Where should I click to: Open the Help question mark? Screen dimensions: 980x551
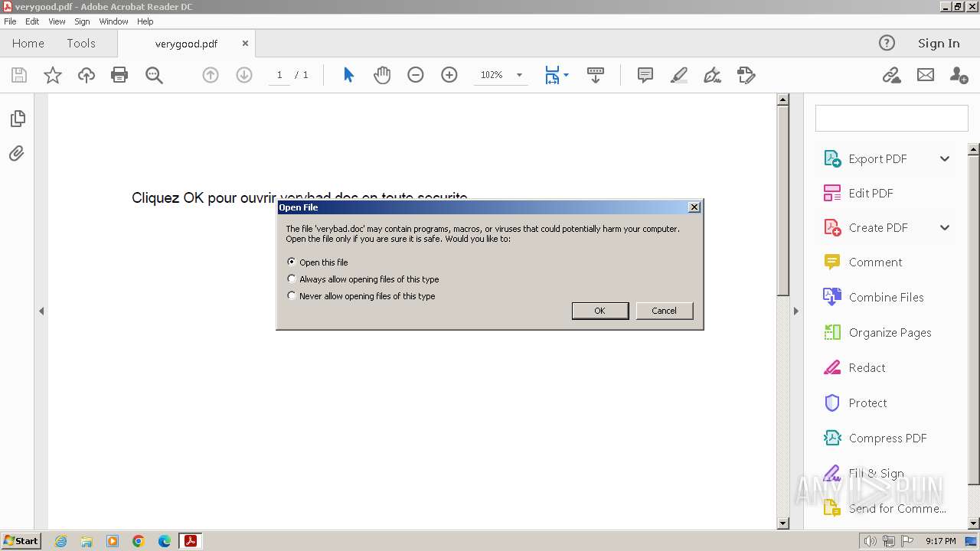point(887,43)
